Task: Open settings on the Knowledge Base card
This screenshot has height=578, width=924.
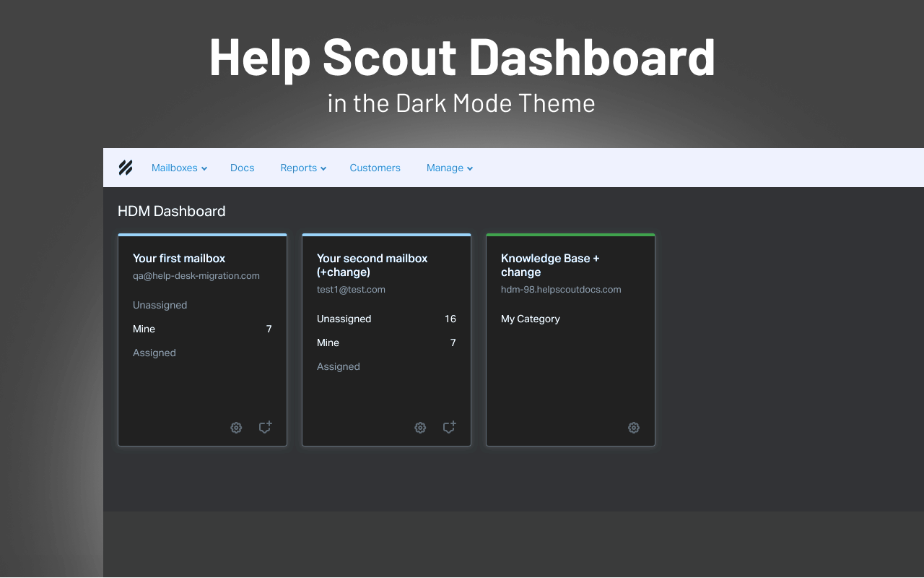Action: 633,428
